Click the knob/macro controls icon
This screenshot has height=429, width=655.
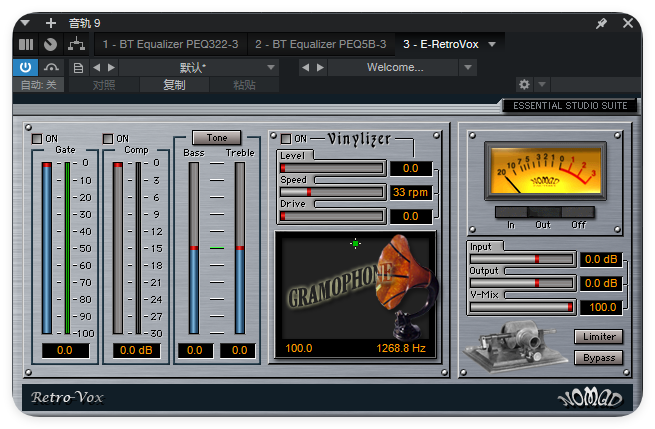[x=51, y=44]
